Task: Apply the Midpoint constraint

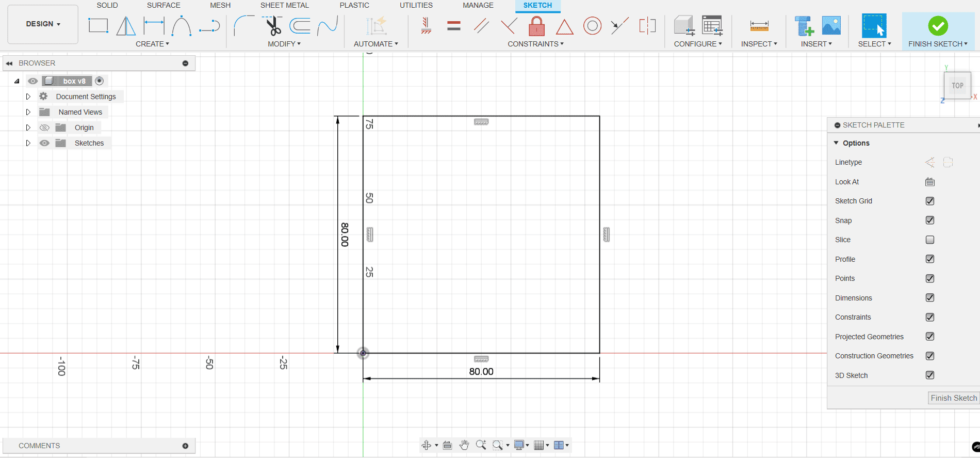Action: point(619,25)
